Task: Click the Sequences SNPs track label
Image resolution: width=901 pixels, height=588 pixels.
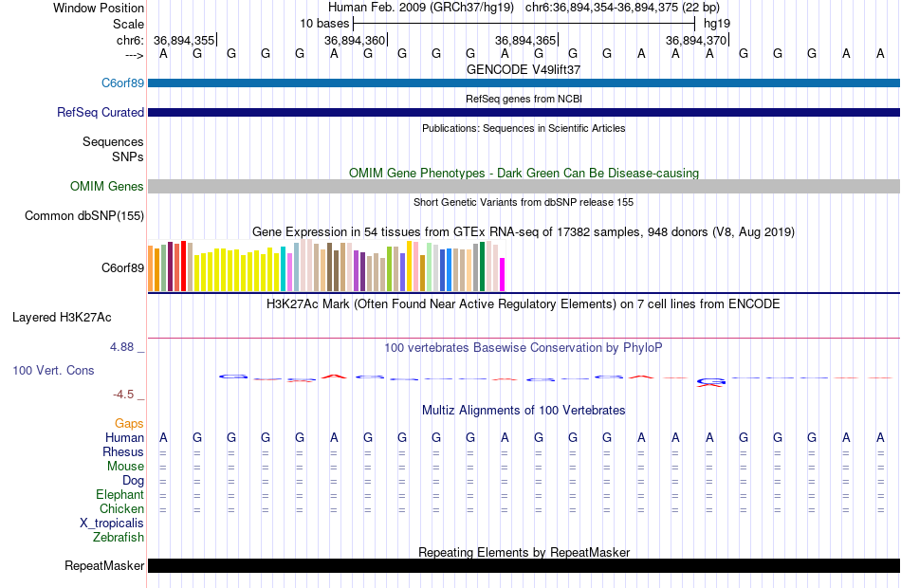Action: (113, 149)
